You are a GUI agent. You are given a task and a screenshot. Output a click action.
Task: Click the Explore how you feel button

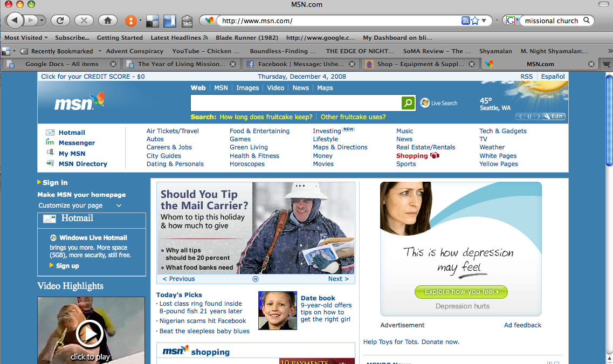point(461,292)
